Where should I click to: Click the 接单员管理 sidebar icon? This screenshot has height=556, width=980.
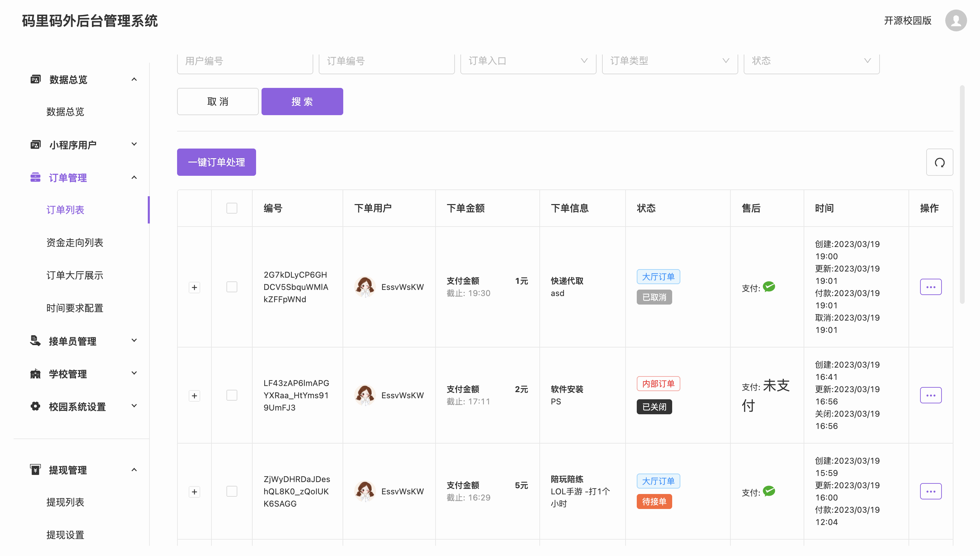(35, 341)
